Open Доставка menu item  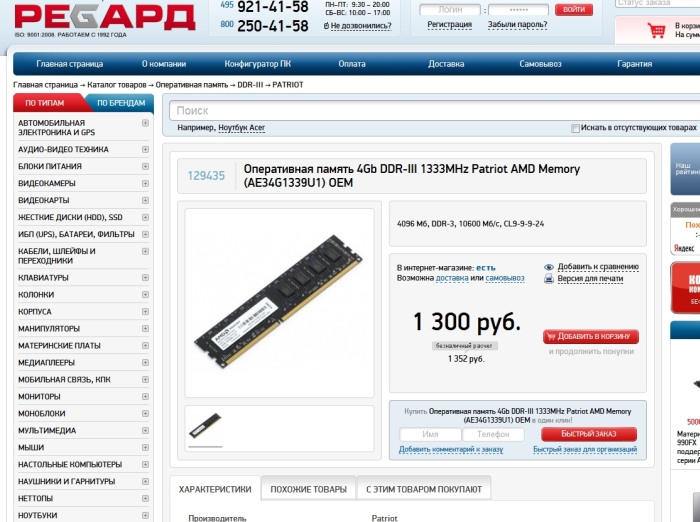pyautogui.click(x=446, y=64)
